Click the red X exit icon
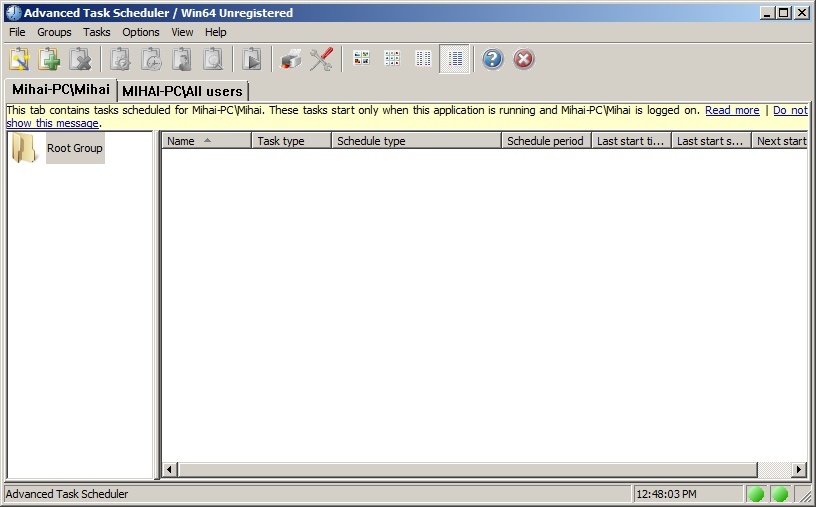 click(524, 59)
